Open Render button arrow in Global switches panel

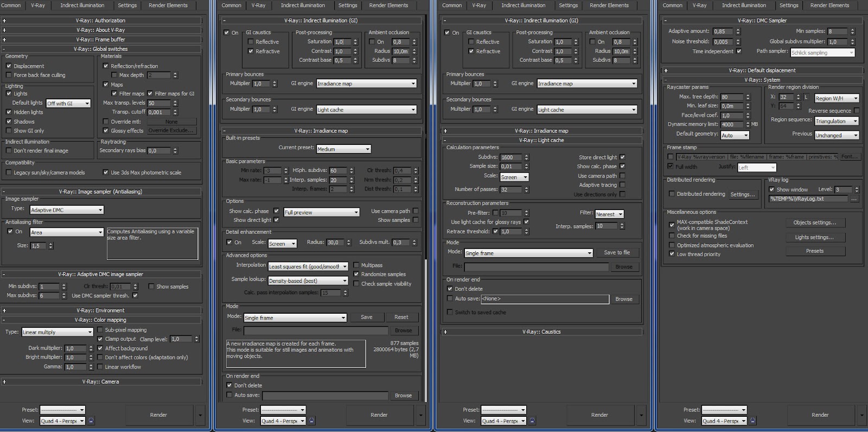tap(200, 415)
